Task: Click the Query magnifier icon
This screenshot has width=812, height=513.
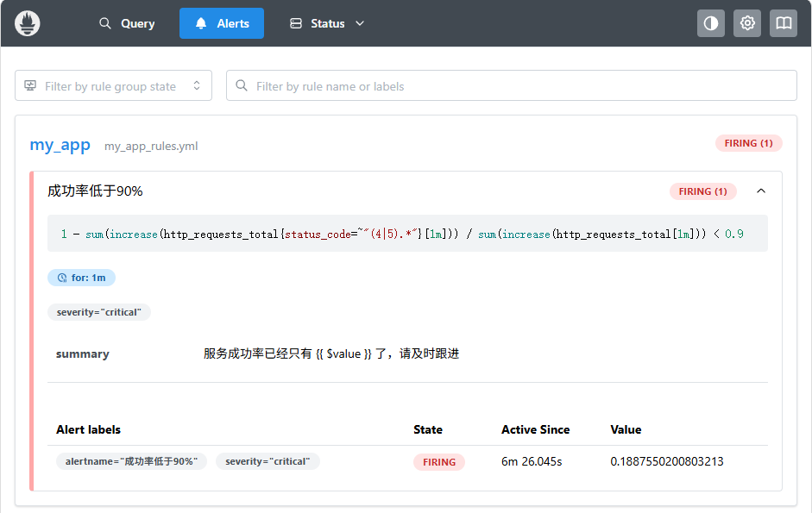Action: click(105, 23)
